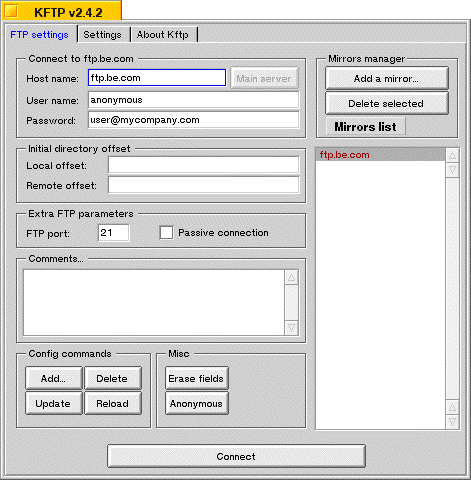Click the Delete selected mirror button
Screen dimensions: 471x480
tap(387, 103)
